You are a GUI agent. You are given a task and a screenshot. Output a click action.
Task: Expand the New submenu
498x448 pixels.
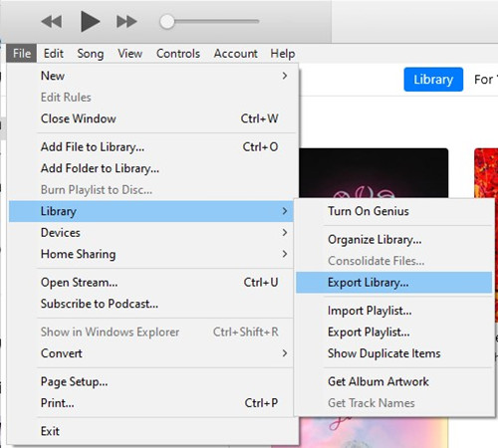151,76
